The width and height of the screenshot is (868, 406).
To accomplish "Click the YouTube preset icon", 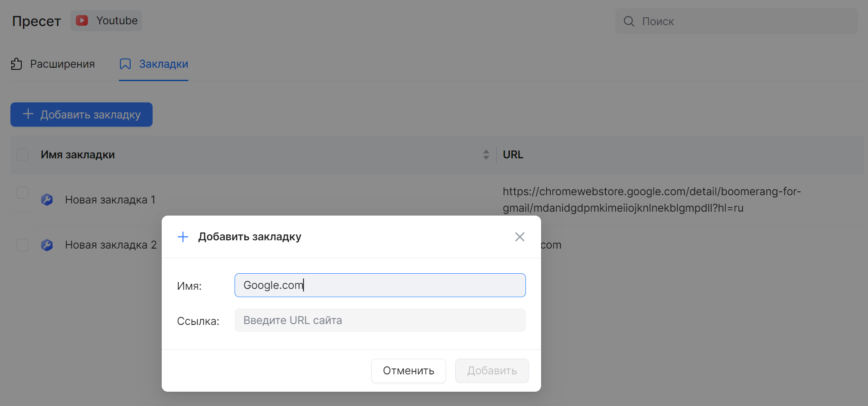I will (x=82, y=20).
